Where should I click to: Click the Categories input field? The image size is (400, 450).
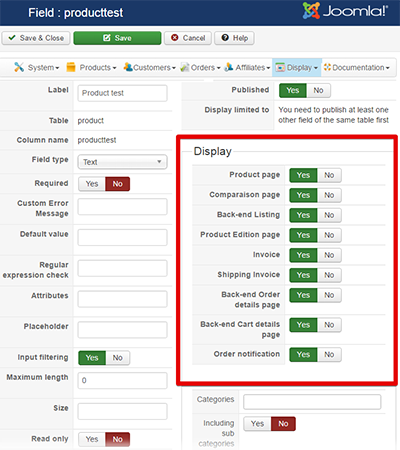click(x=312, y=402)
